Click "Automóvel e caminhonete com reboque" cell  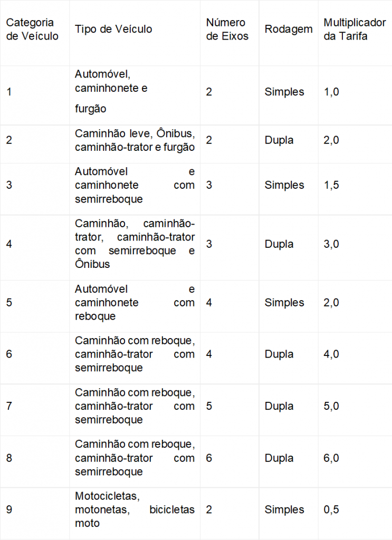pos(135,303)
